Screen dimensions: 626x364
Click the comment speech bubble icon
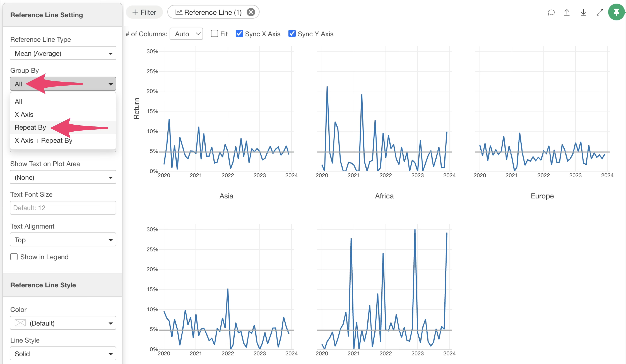[x=551, y=12]
